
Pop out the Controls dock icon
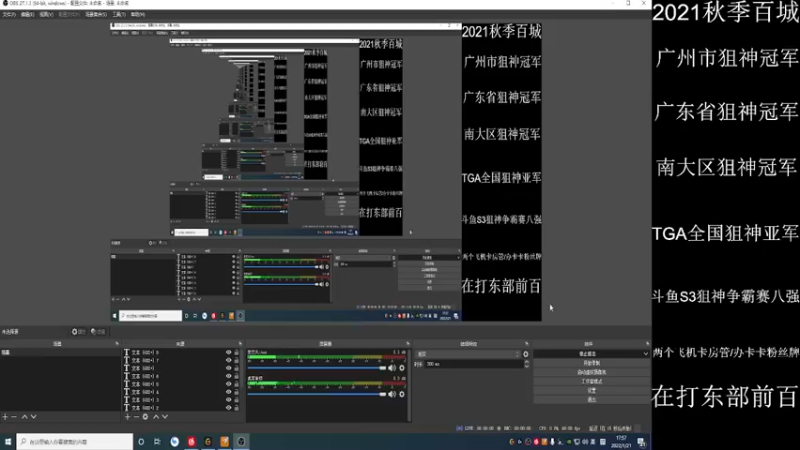647,344
